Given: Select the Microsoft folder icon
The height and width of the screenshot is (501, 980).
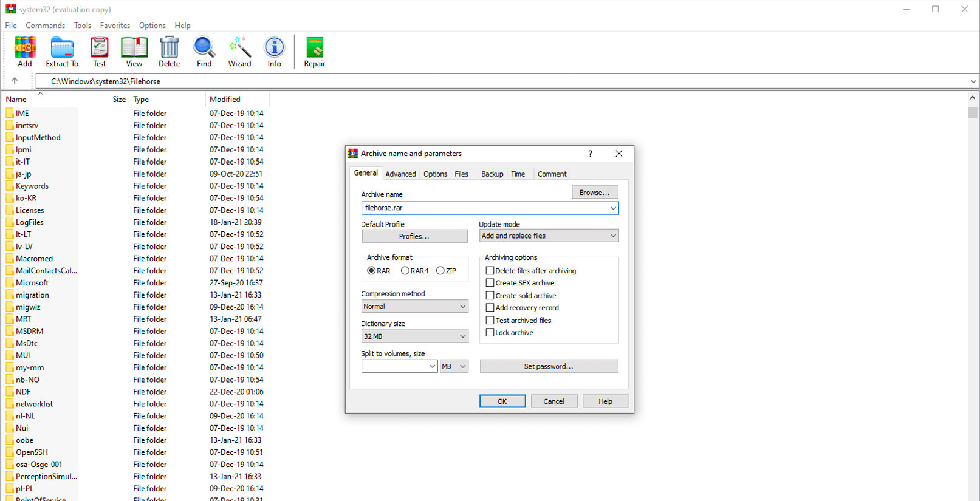Looking at the screenshot, I should 10,282.
